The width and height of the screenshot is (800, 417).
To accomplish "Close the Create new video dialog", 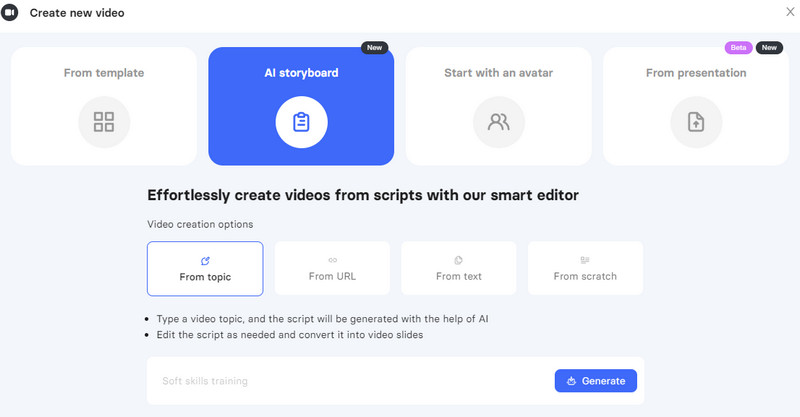I will 790,12.
